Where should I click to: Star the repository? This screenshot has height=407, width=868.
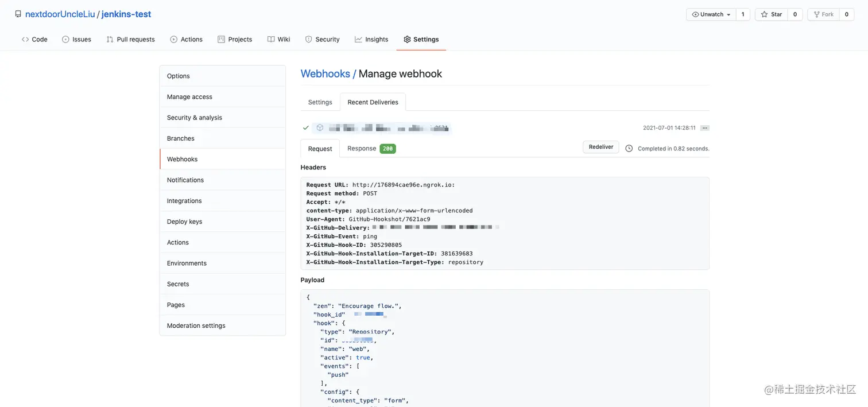click(771, 14)
